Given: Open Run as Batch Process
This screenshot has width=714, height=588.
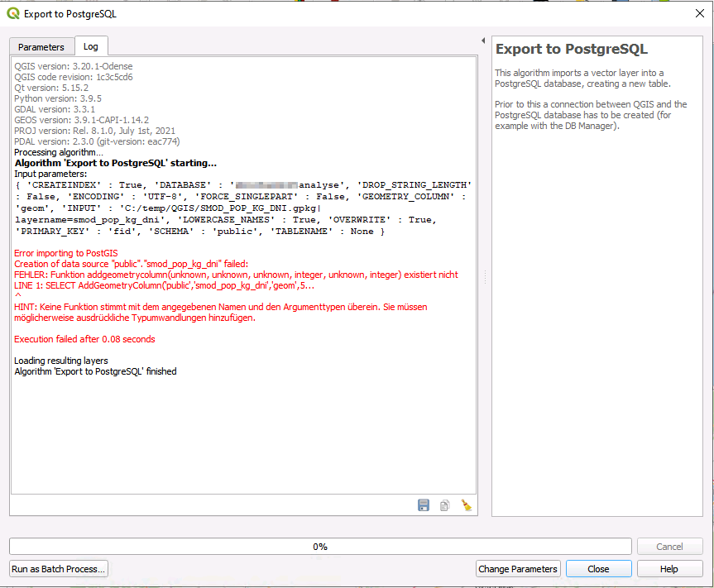Looking at the screenshot, I should (x=58, y=569).
